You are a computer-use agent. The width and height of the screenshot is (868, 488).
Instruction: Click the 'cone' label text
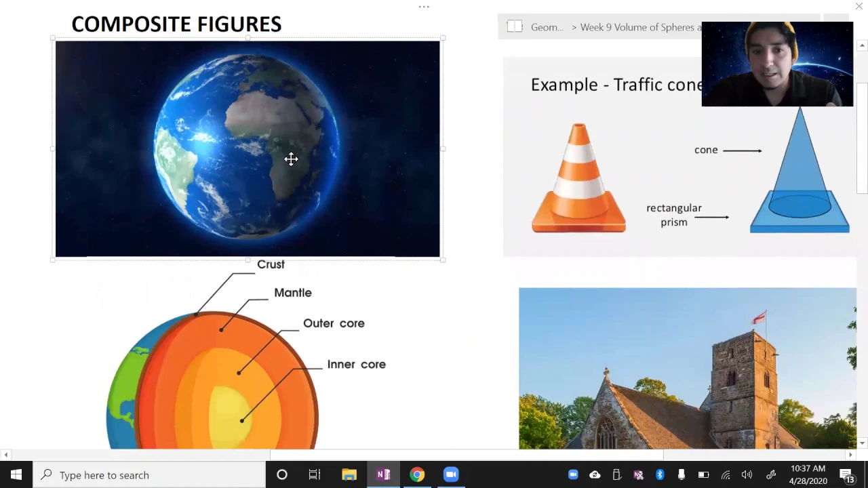click(x=706, y=150)
